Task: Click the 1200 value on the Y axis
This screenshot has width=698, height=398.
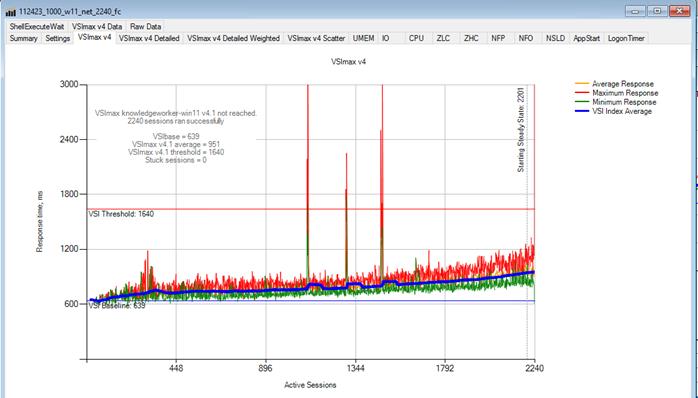Action: (69, 249)
